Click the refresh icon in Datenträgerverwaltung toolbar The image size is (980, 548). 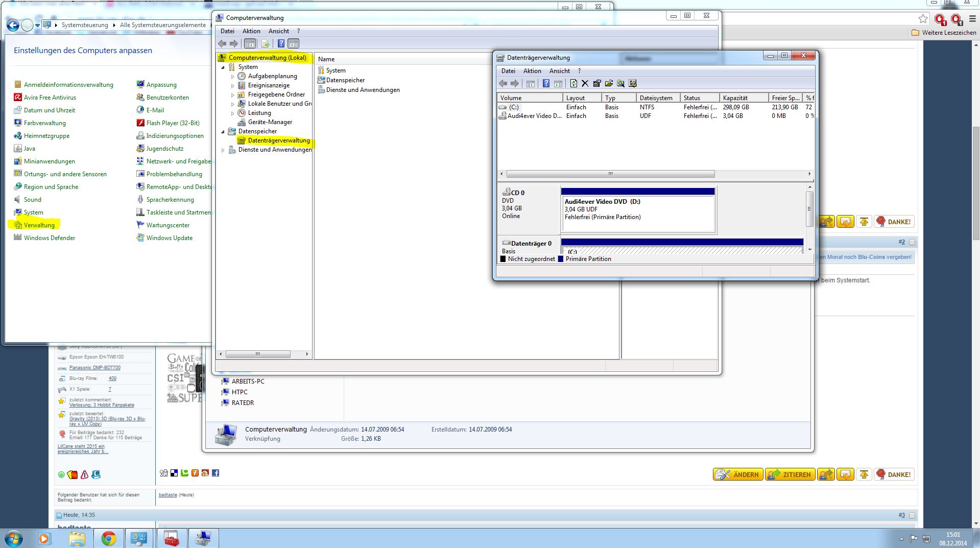tap(573, 84)
